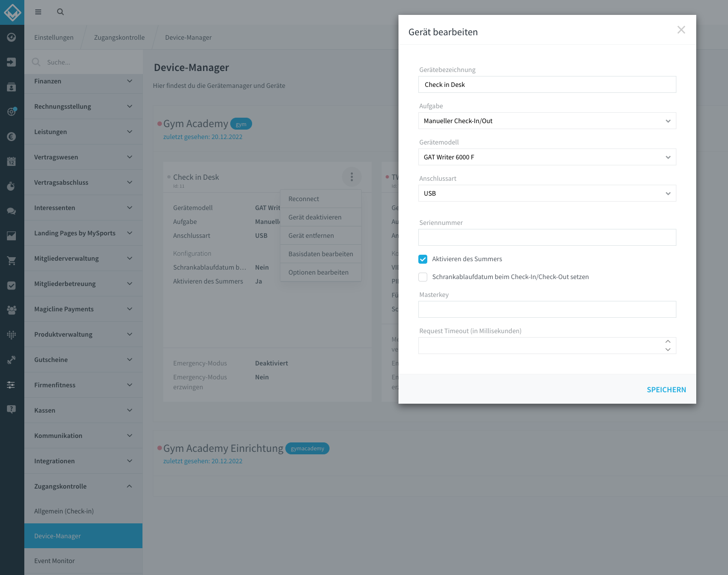The width and height of the screenshot is (728, 575).
Task: Enable Schrankablaufdatum beim Check-In/Check-Out setzen
Action: (423, 277)
